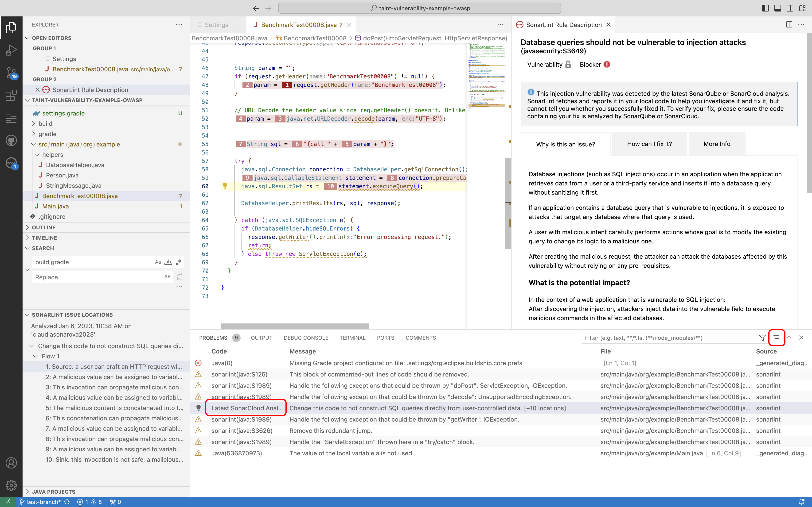
Task: Switch to the TERMINAL tab
Action: tap(353, 338)
